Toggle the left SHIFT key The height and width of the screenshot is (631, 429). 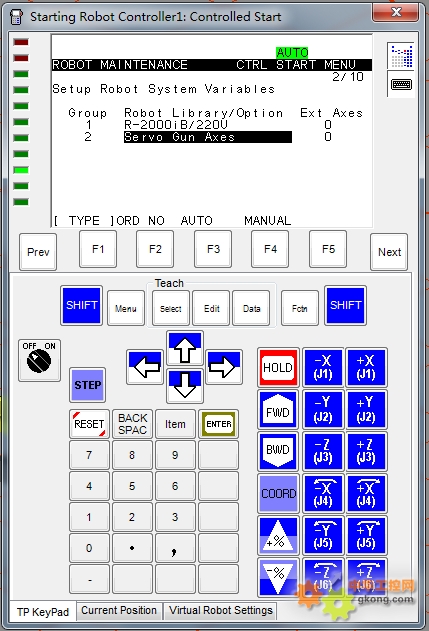[x=82, y=305]
